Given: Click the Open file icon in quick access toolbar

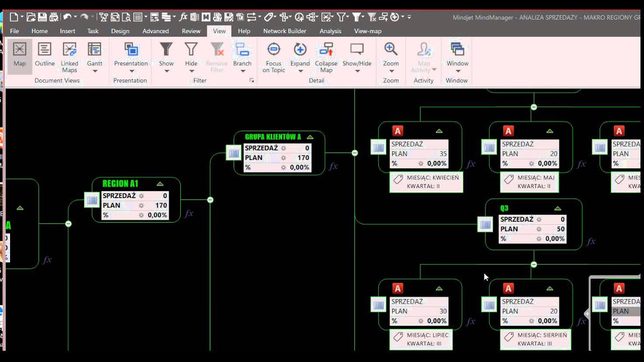Looking at the screenshot, I should [x=31, y=17].
